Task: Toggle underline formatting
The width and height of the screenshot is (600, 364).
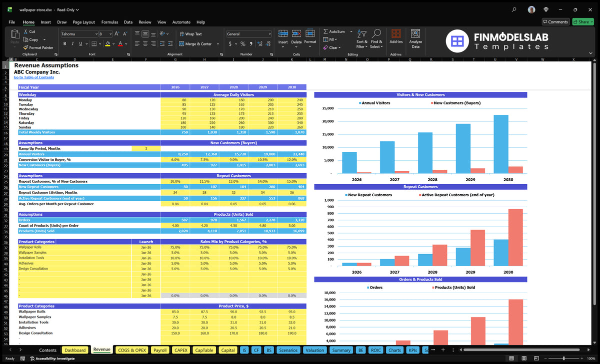Action: tap(80, 44)
